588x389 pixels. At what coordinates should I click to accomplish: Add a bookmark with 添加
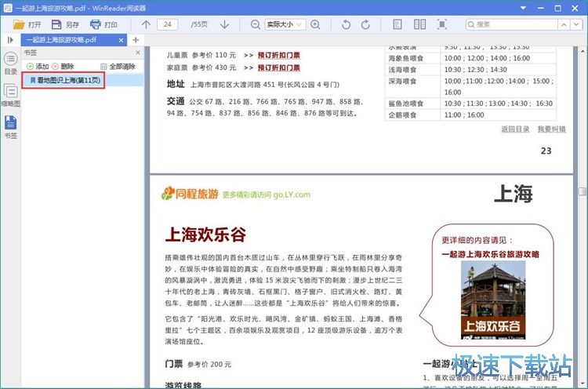click(x=38, y=67)
